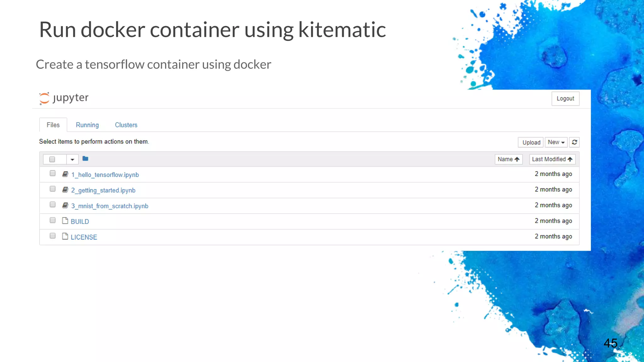Check the box for 1_hello_tensorflow.ipynb
644x362 pixels.
pyautogui.click(x=53, y=173)
